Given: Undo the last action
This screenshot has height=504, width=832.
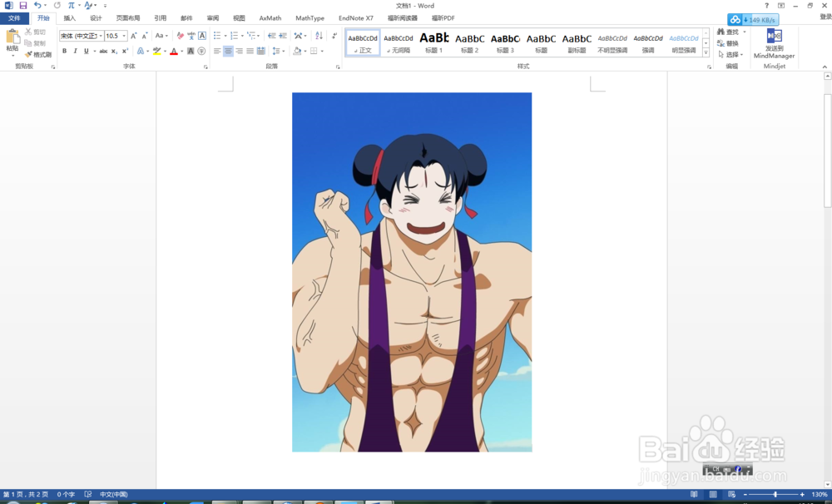Looking at the screenshot, I should tap(37, 5).
